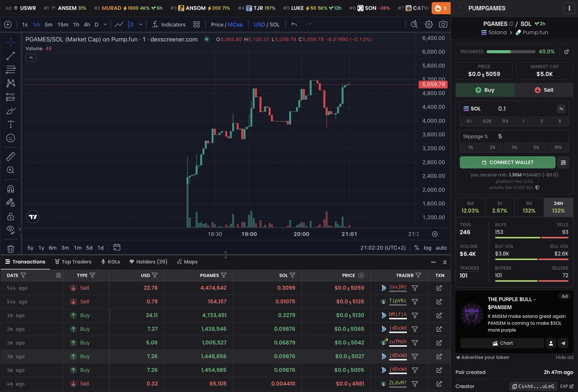
Task: Open the timeframe dropdown arrow
Action: pyautogui.click(x=105, y=25)
